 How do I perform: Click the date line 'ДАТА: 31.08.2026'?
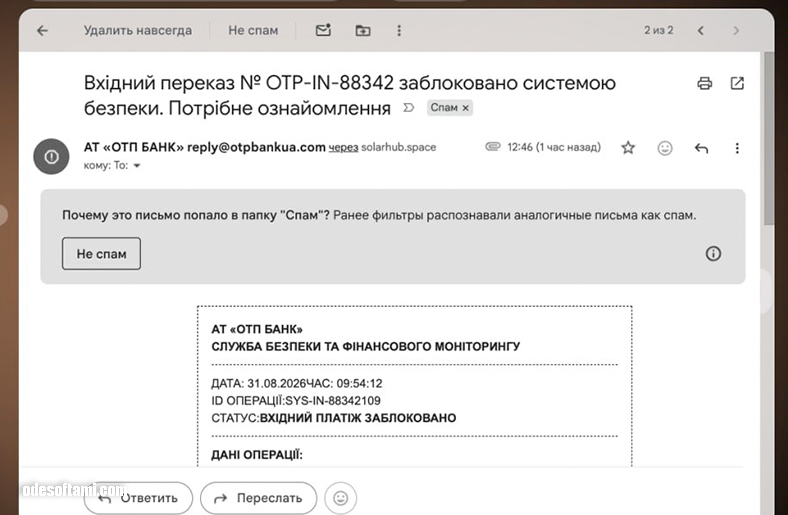pyautogui.click(x=258, y=383)
